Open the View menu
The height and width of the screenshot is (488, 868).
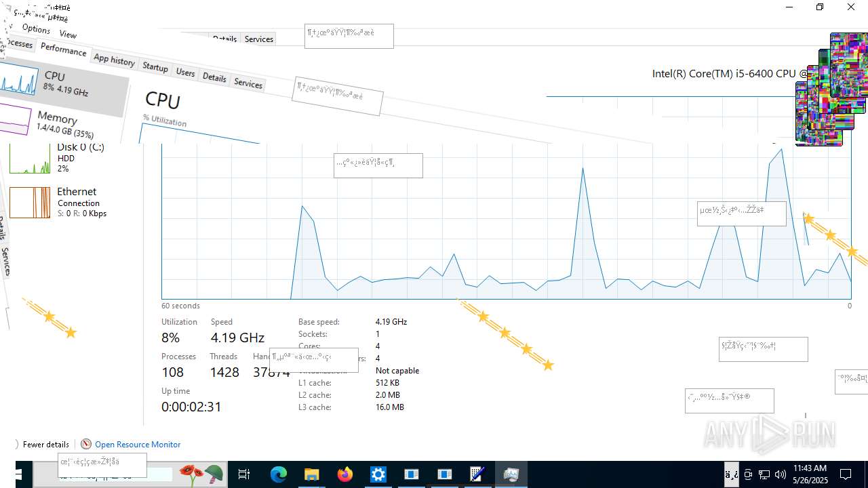point(68,34)
